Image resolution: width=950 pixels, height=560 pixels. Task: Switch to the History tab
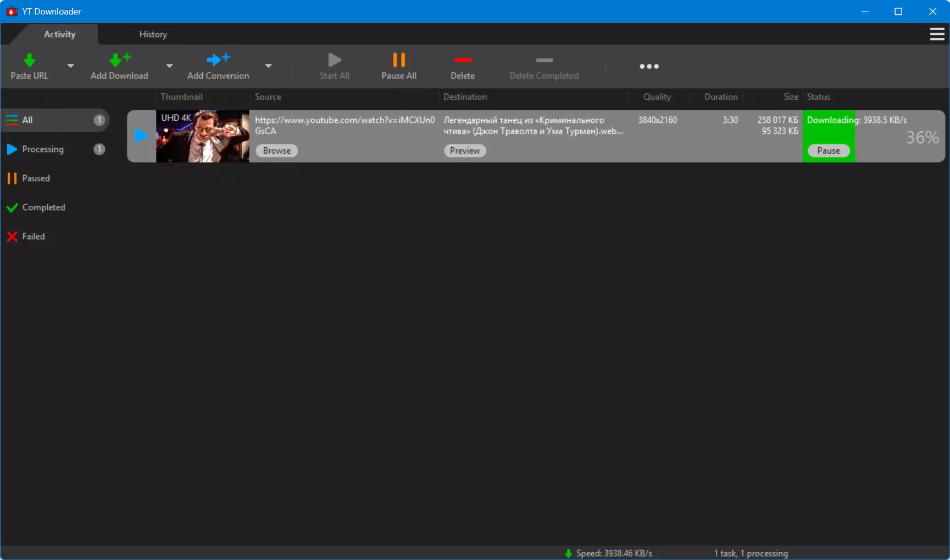[153, 34]
